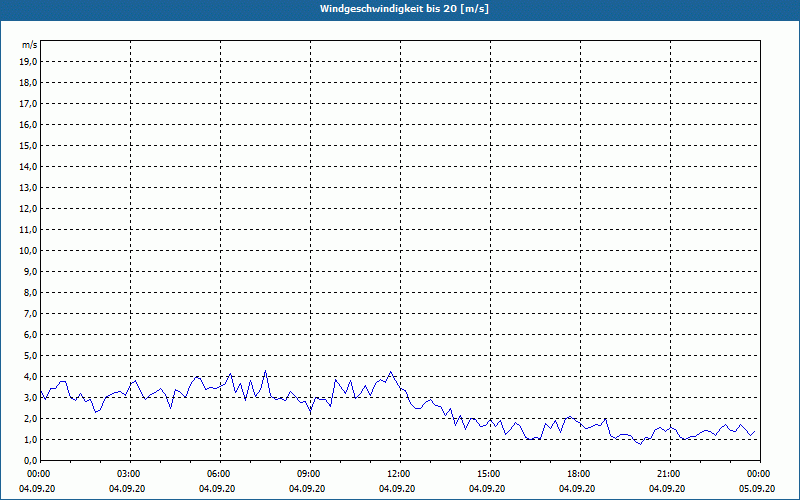Screen dimensions: 800x500
Task: Click the 09:00 time marker label
Action: point(309,474)
